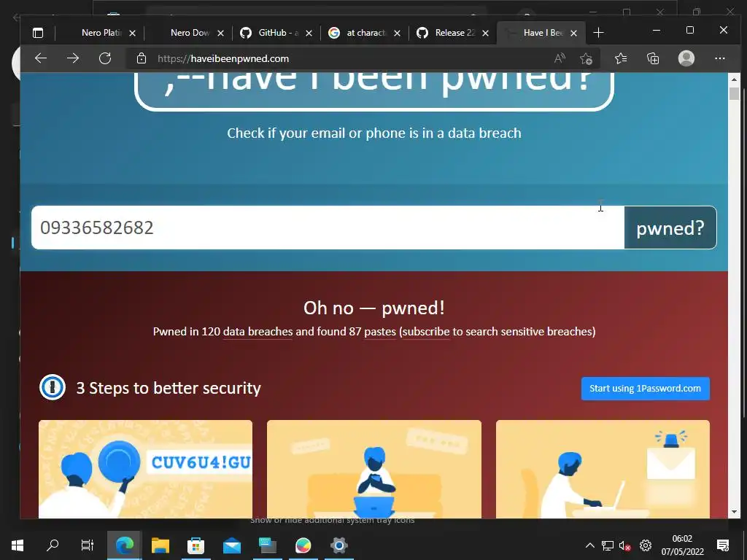Click the have i been pwned logo banner
Image resolution: width=747 pixels, height=560 pixels.
(374, 91)
